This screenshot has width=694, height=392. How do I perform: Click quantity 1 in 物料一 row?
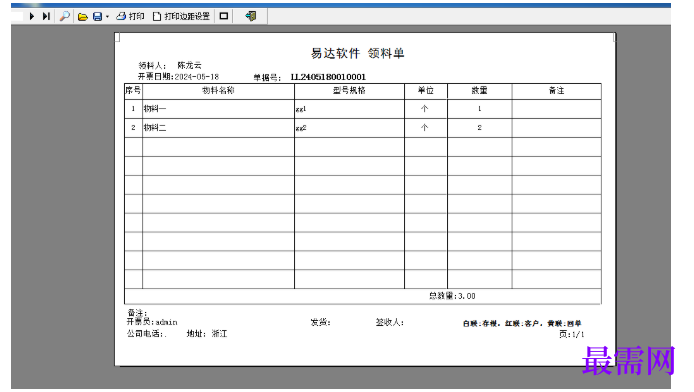point(479,109)
